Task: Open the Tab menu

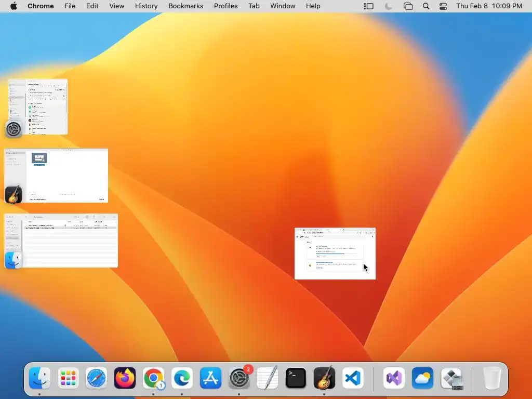Action: (254, 6)
